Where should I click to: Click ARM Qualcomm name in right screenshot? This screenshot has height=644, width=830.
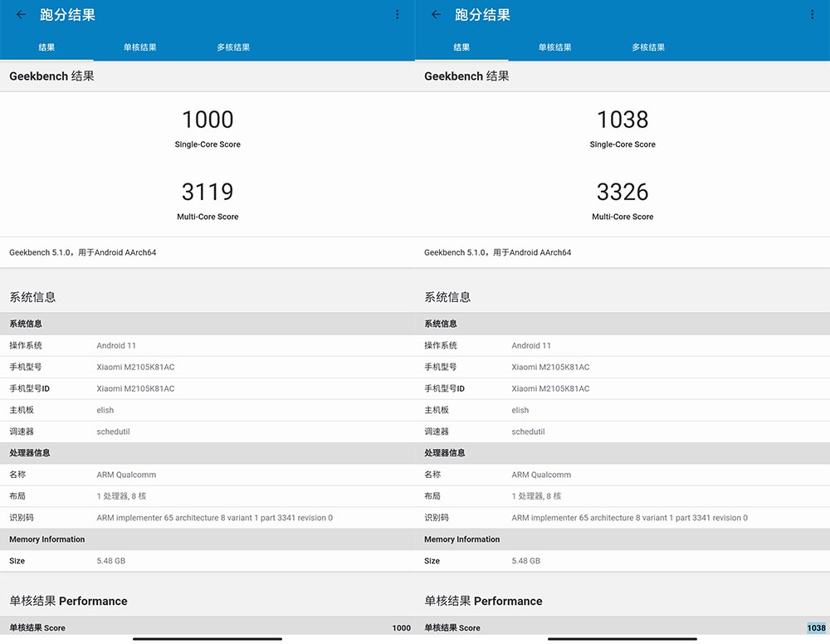point(541,475)
